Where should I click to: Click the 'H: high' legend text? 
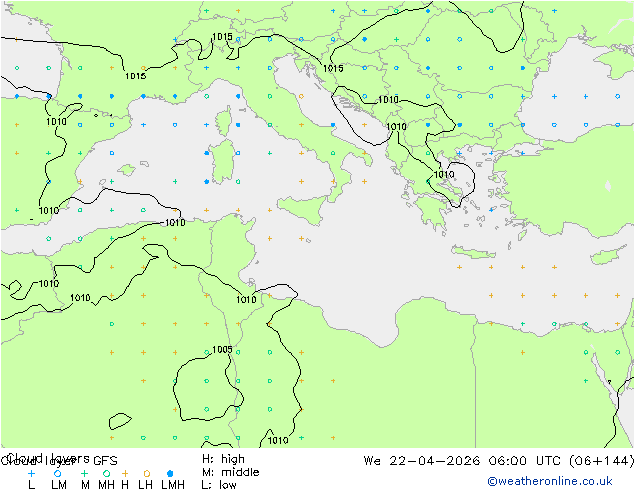point(223,459)
